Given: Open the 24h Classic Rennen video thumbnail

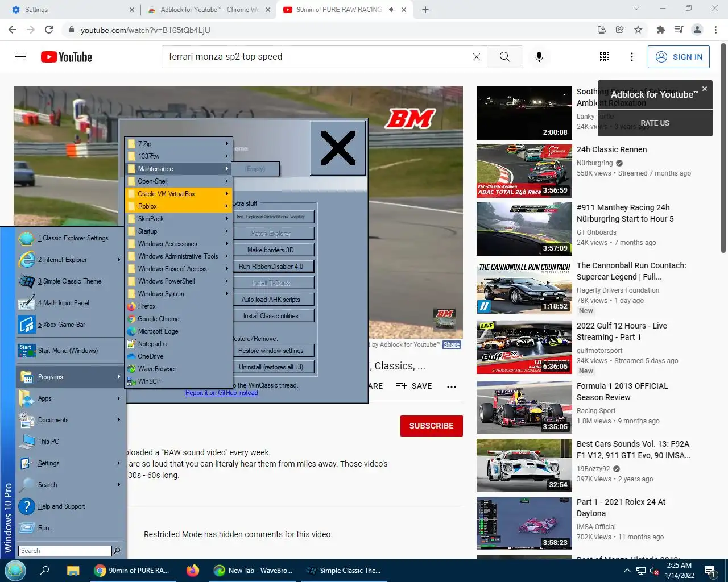Looking at the screenshot, I should click(x=524, y=171).
